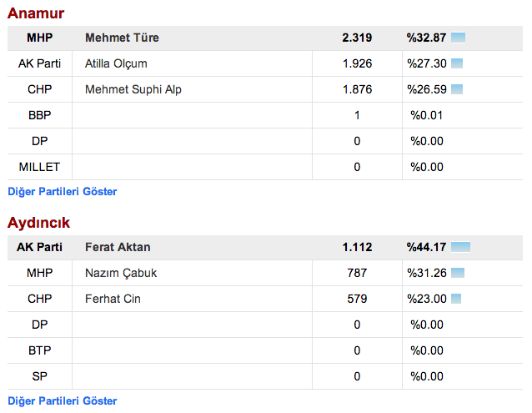Viewport: 532px width, 413px height.
Task: Click the blue bar next to %32.87
Action: point(458,38)
